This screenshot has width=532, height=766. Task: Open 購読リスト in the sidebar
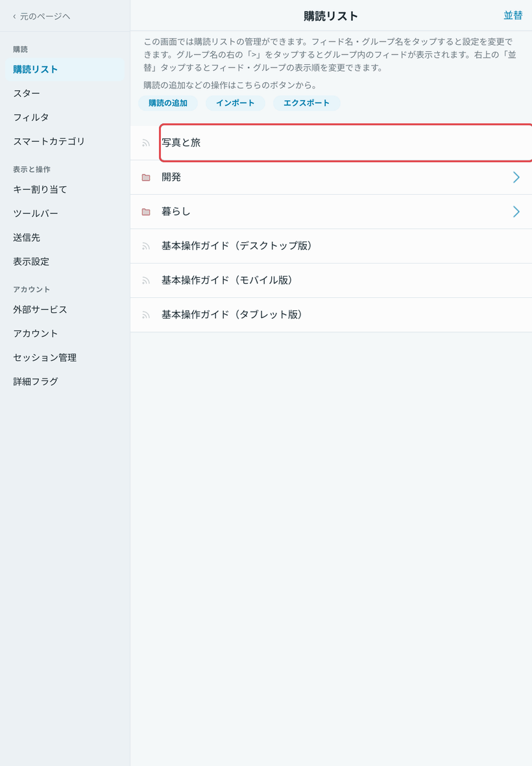click(65, 69)
